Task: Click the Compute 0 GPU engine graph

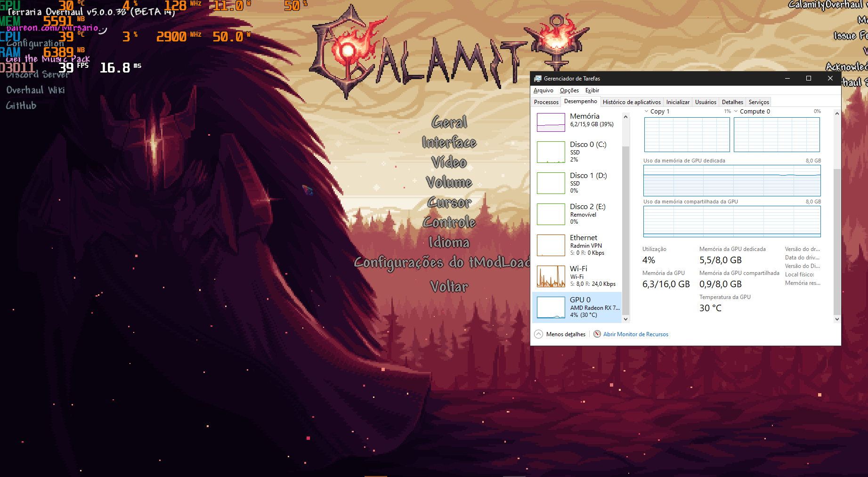Action: [x=777, y=135]
